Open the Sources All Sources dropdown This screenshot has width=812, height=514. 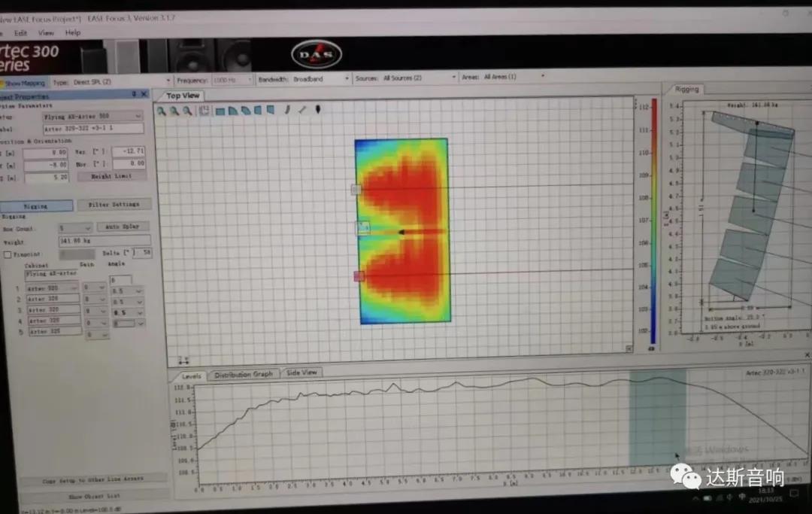[453, 78]
